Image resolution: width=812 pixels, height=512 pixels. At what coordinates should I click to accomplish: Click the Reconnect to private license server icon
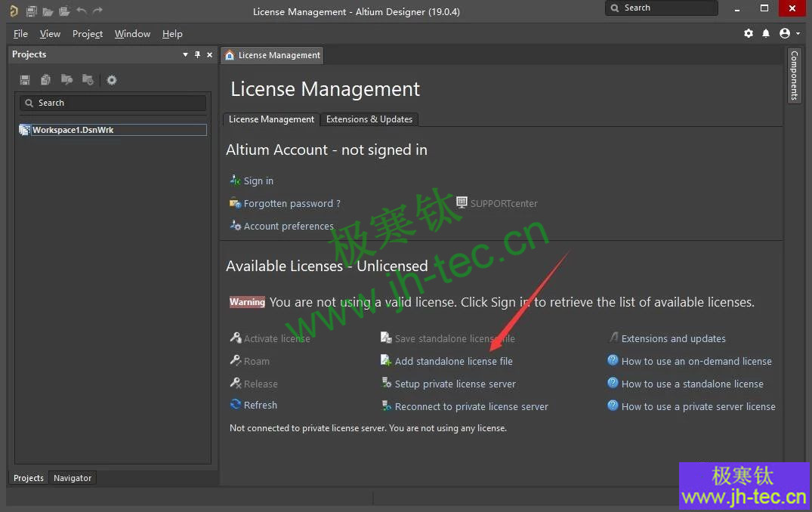pos(386,406)
